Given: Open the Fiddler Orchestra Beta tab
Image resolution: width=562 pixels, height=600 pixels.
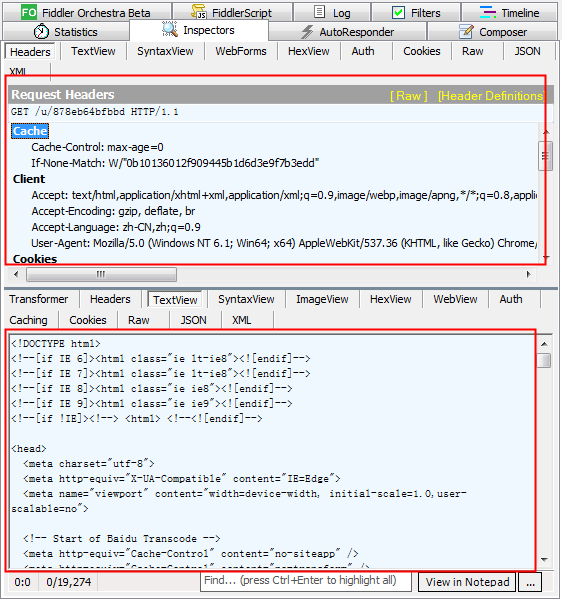Looking at the screenshot, I should (87, 13).
